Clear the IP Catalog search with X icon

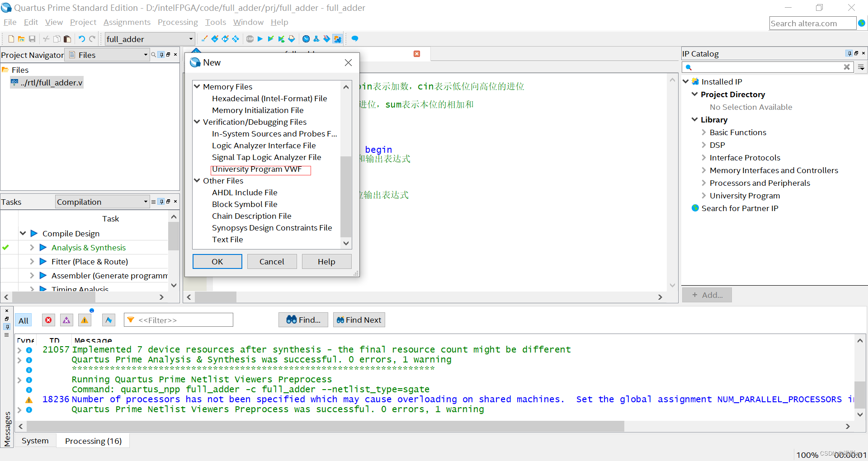coord(847,67)
